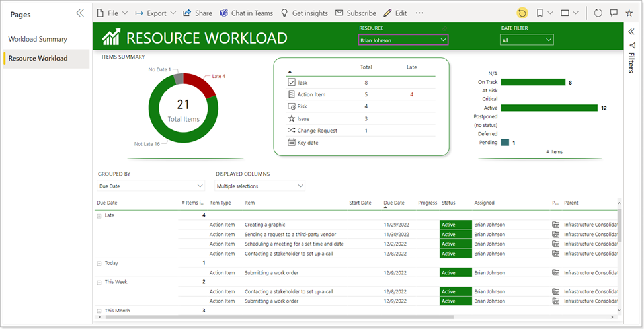644x329 pixels.
Task: Click the Pending bar in status chart
Action: [504, 142]
